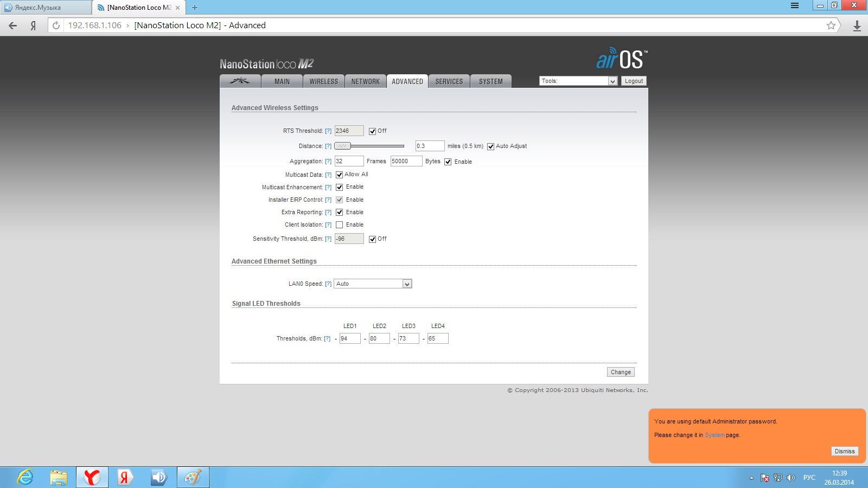This screenshot has height=488, width=868.
Task: Launch Internet Explorer from the taskbar
Action: 25,477
